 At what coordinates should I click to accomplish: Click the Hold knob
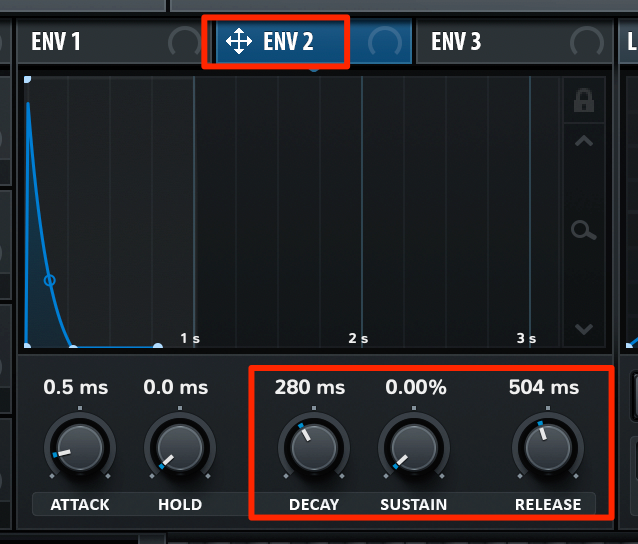[180, 447]
